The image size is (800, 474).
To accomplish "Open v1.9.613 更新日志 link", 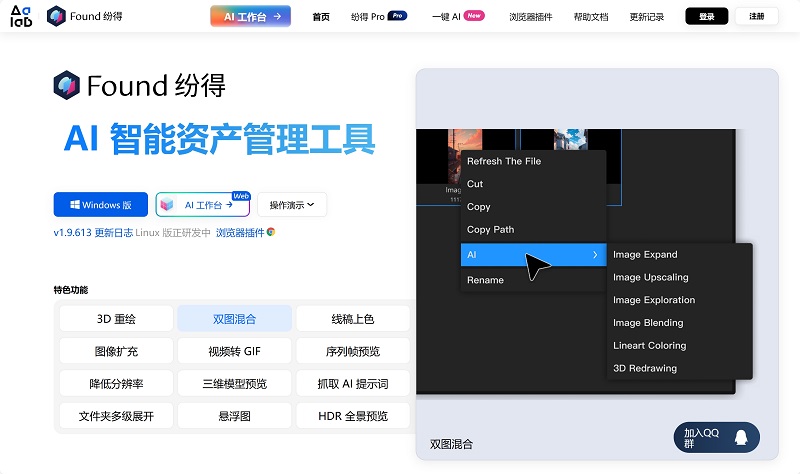I will pos(93,233).
